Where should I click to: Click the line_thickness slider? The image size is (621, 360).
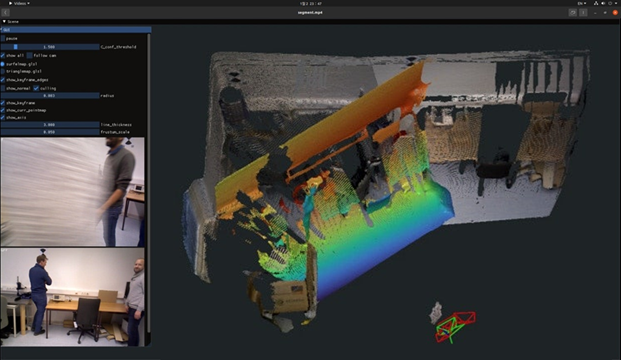(x=50, y=124)
